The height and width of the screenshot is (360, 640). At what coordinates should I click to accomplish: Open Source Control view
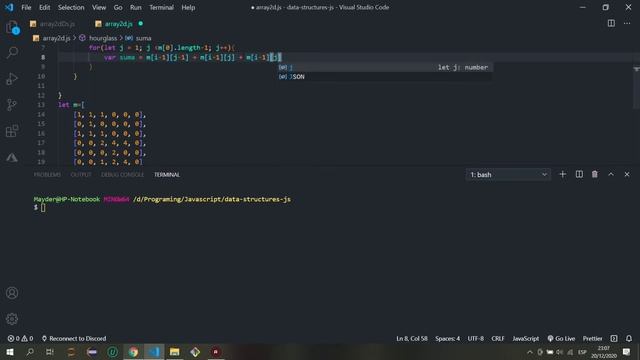(x=12, y=105)
